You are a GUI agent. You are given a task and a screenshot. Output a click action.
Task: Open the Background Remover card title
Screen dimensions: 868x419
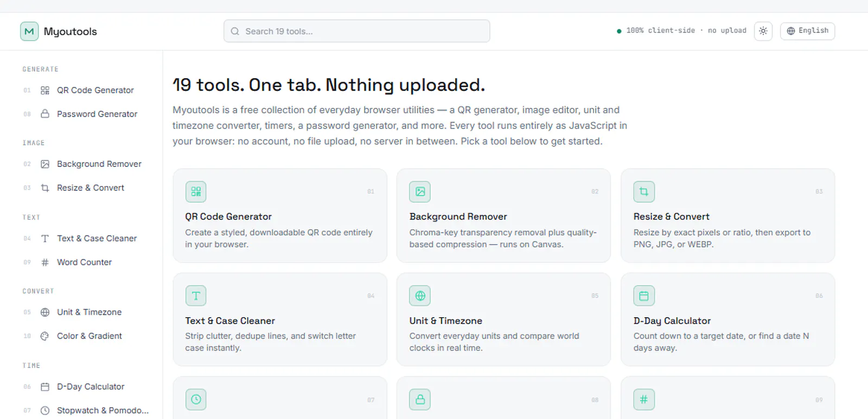pos(458,216)
